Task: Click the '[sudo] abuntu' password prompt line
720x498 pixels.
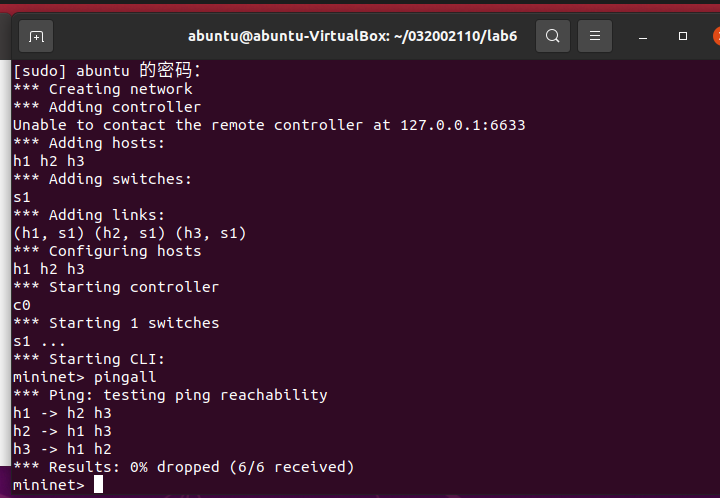Action: [107, 71]
